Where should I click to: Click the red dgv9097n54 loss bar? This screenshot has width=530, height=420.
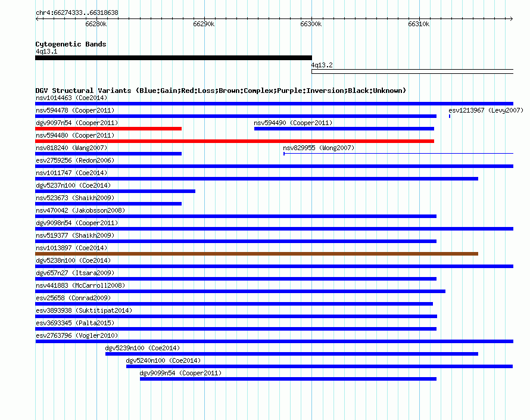click(x=108, y=129)
